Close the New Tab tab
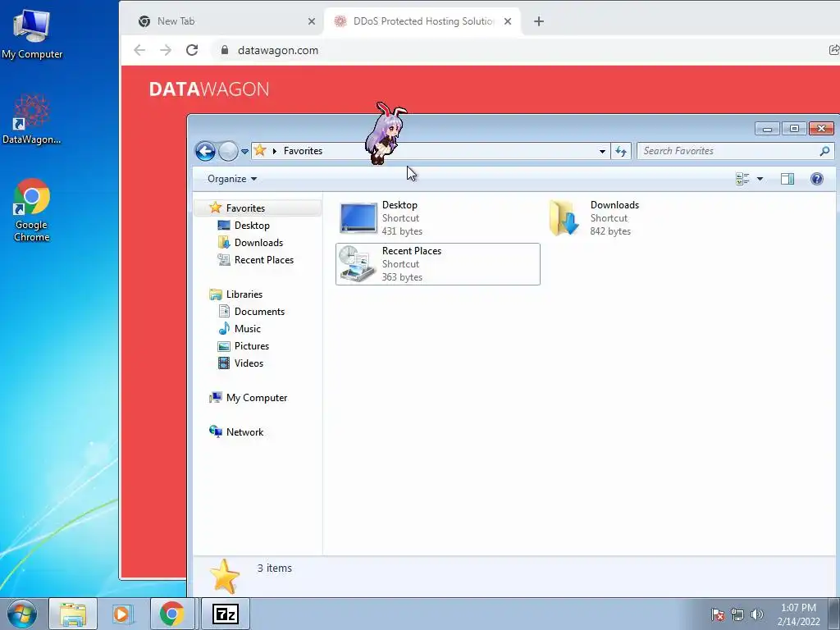840x630 pixels. pyautogui.click(x=311, y=21)
